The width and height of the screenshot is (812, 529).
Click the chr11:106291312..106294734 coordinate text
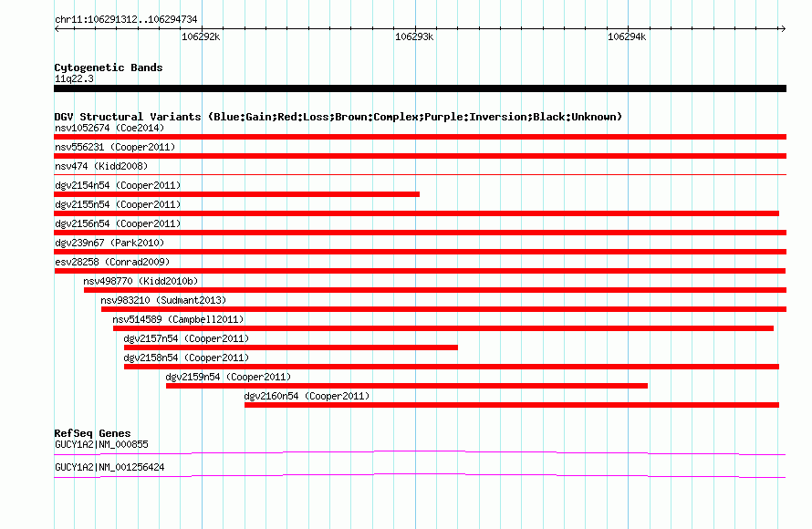click(126, 19)
